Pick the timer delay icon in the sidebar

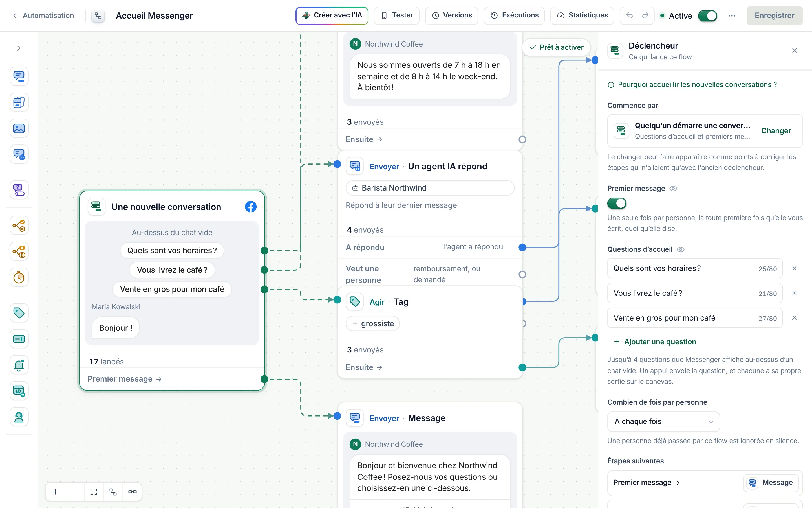[19, 277]
